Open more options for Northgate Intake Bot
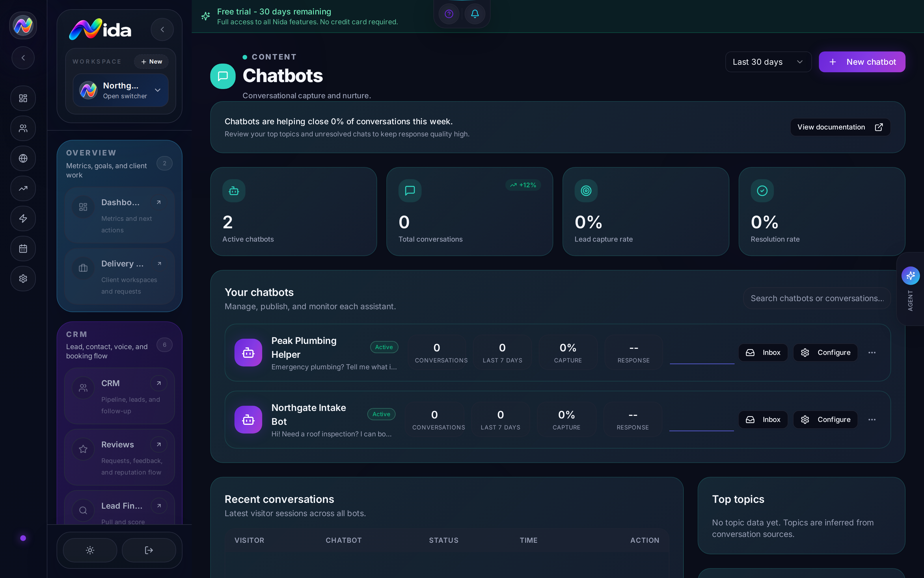This screenshot has width=924, height=578. (872, 419)
